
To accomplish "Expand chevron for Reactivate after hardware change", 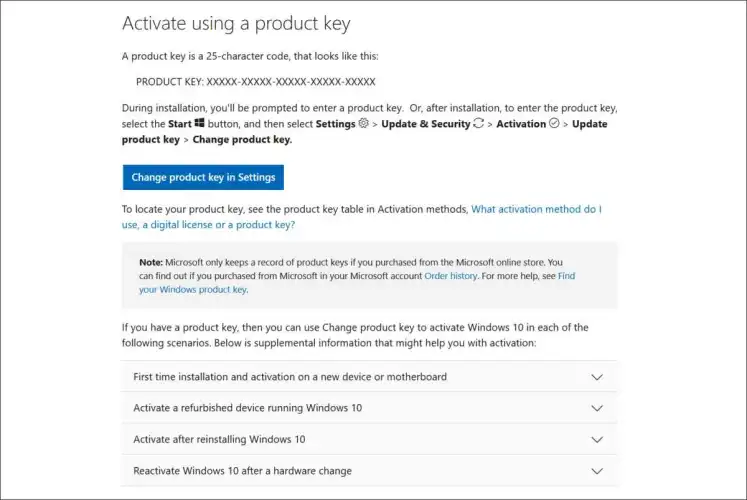I will (597, 470).
